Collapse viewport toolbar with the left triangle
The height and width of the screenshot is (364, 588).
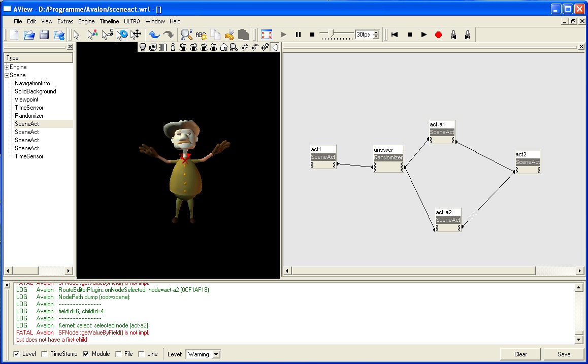pyautogui.click(x=275, y=47)
